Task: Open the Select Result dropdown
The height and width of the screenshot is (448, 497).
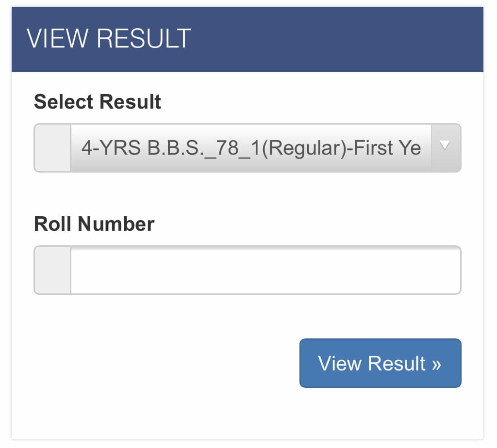Action: (250, 148)
